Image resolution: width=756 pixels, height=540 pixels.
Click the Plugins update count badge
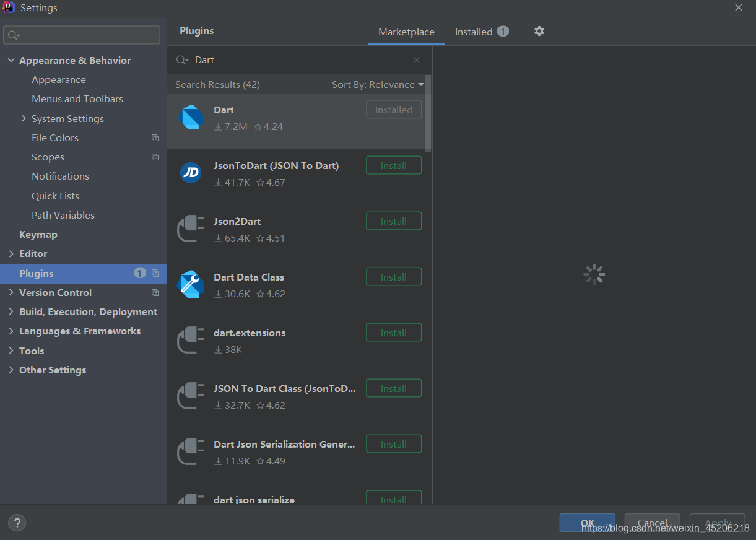(x=140, y=273)
